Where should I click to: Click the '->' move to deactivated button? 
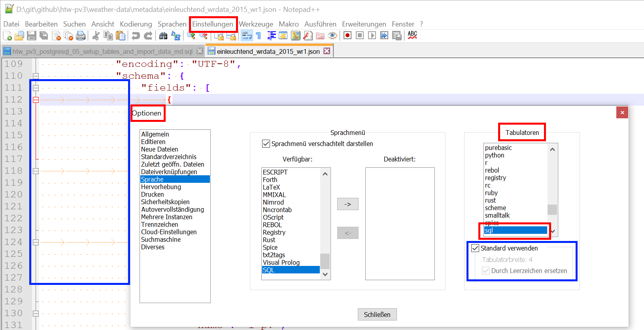[x=348, y=204]
